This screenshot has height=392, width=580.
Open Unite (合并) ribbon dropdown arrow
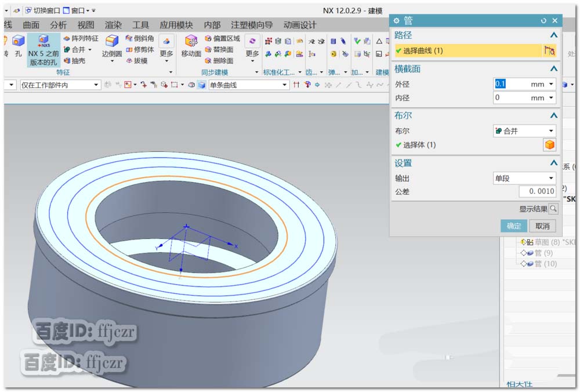click(90, 49)
